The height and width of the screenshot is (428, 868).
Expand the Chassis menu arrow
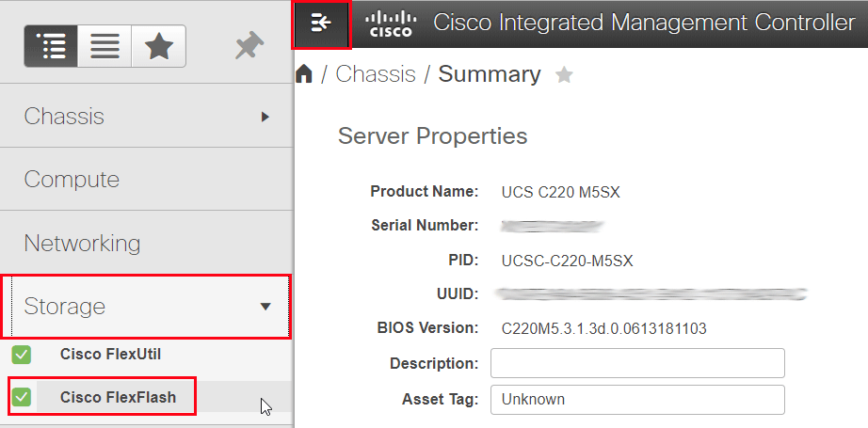point(265,117)
